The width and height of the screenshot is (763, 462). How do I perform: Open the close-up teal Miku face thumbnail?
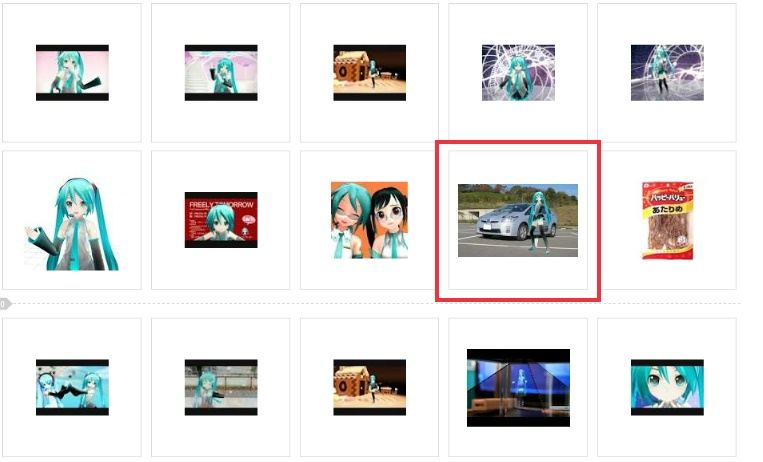click(667, 388)
